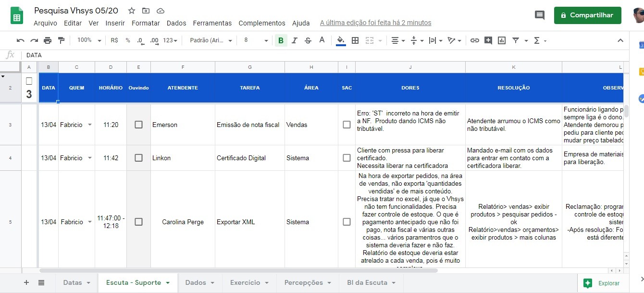Open text wrapping options
This screenshot has height=293, width=644.
[435, 40]
